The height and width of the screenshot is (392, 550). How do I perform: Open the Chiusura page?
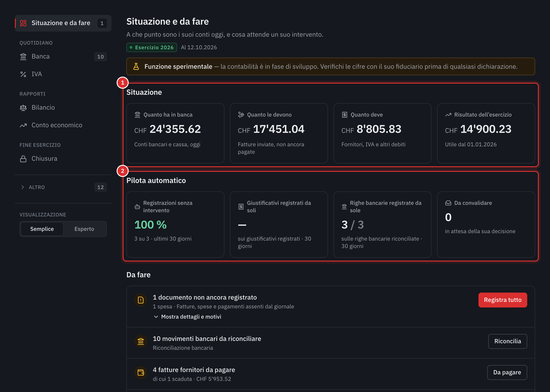click(x=63, y=159)
